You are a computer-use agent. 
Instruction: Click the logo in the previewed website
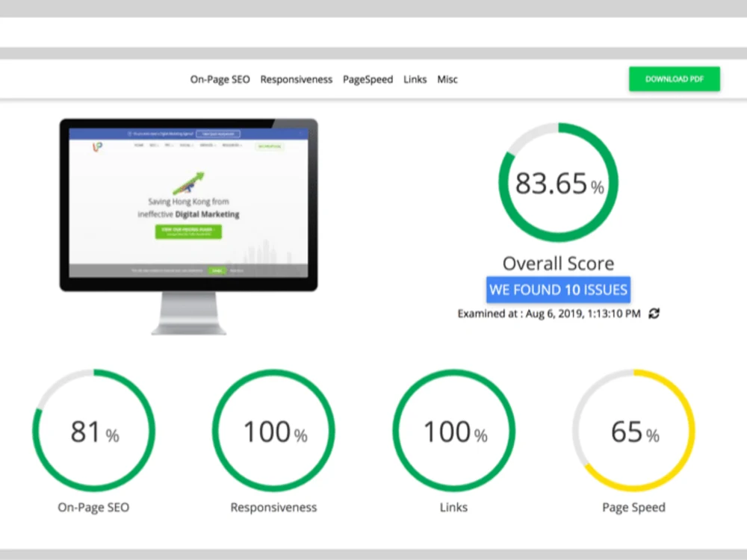tap(97, 147)
